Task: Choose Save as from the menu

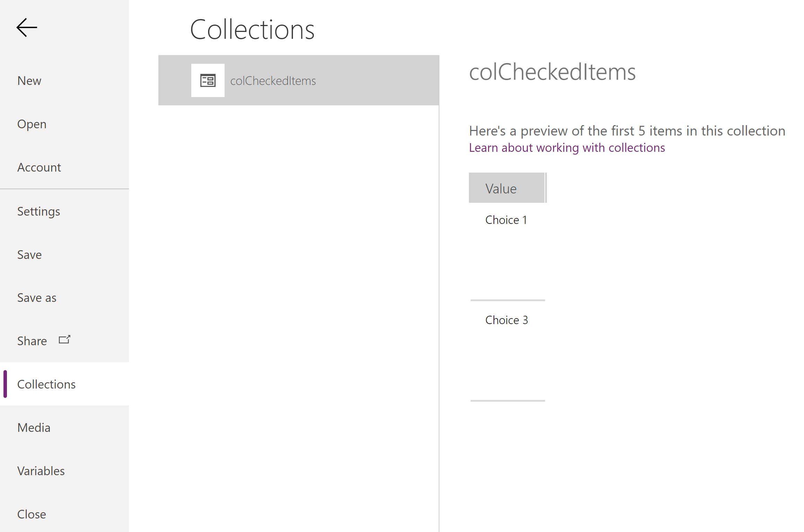Action: point(36,297)
